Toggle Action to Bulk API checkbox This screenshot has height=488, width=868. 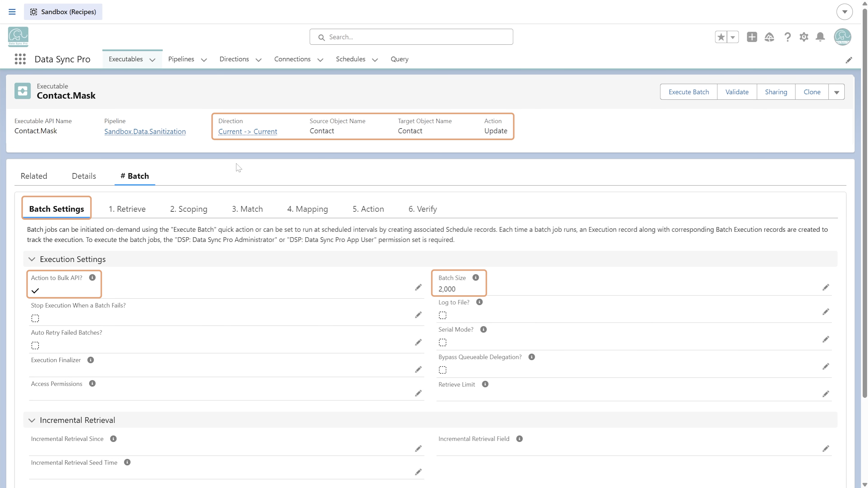point(35,291)
